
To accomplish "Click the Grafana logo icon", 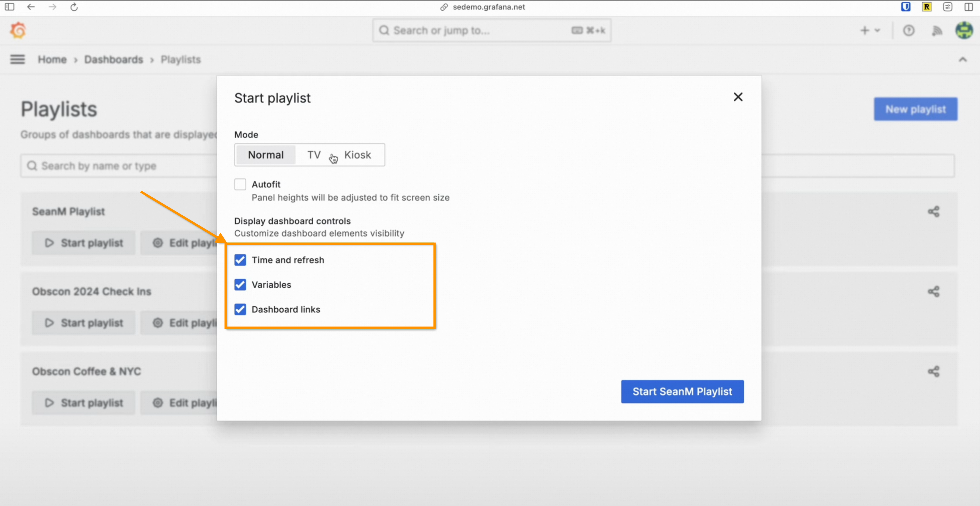I will click(18, 30).
